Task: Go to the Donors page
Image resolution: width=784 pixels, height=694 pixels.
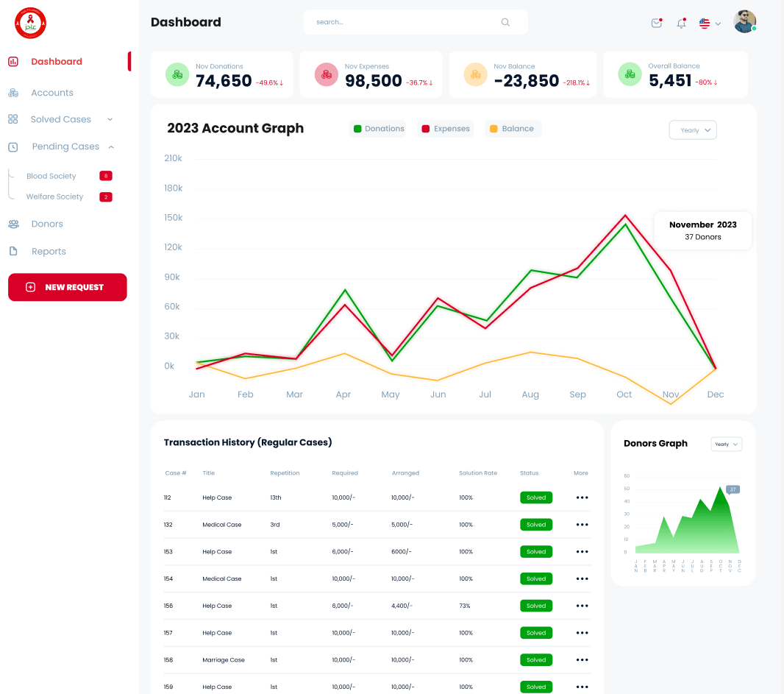Action: pos(47,224)
